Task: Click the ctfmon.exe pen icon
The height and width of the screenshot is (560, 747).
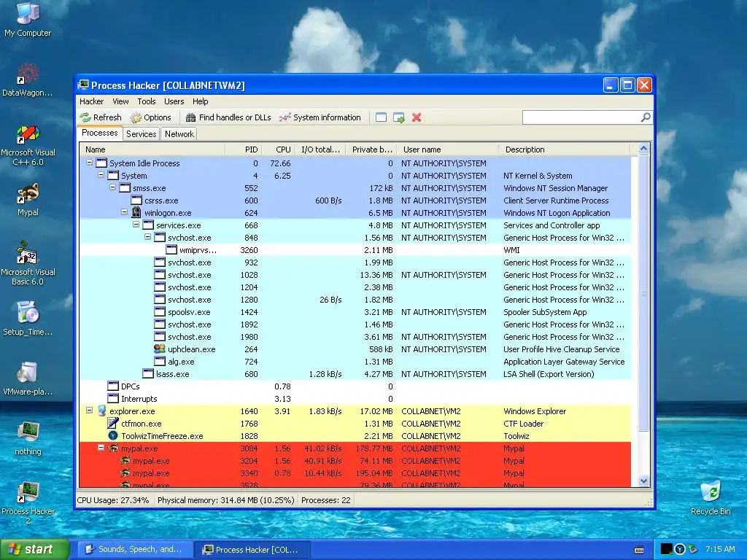Action: click(113, 423)
